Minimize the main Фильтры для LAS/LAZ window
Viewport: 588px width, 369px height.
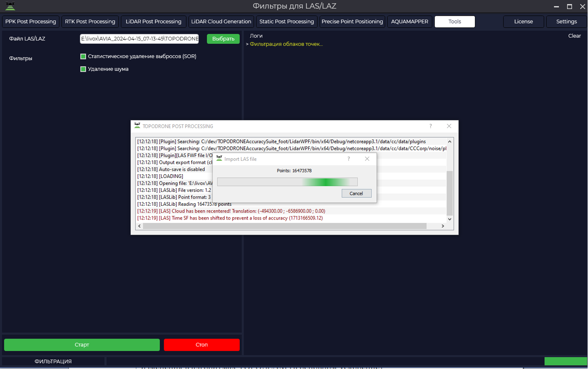click(556, 6)
